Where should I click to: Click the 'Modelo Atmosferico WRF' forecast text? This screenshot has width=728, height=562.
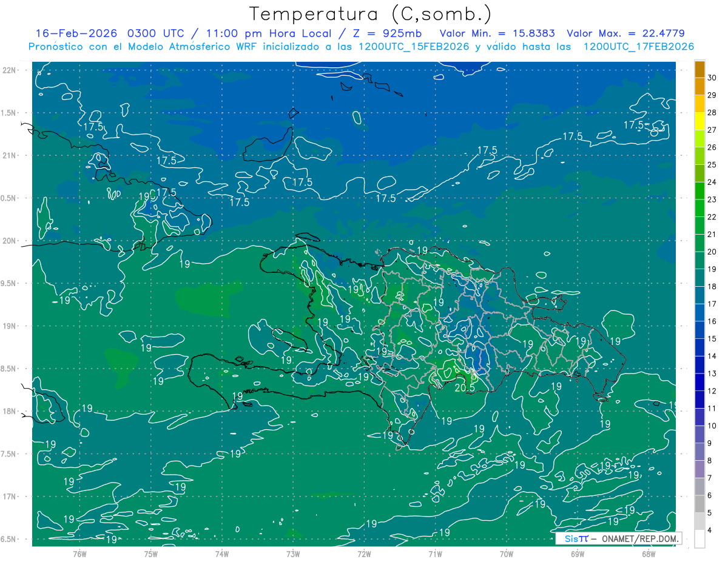[x=190, y=47]
